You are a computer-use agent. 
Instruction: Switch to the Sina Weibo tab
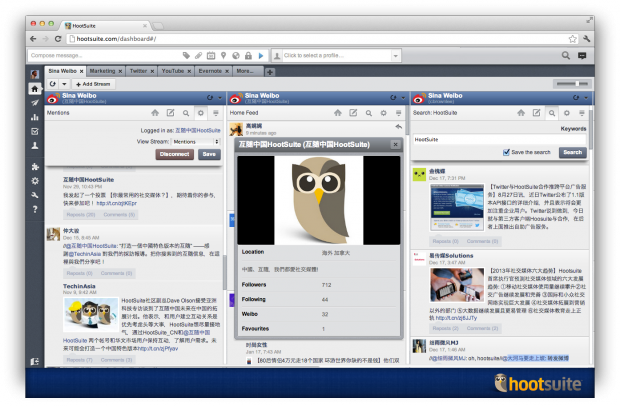tap(62, 71)
